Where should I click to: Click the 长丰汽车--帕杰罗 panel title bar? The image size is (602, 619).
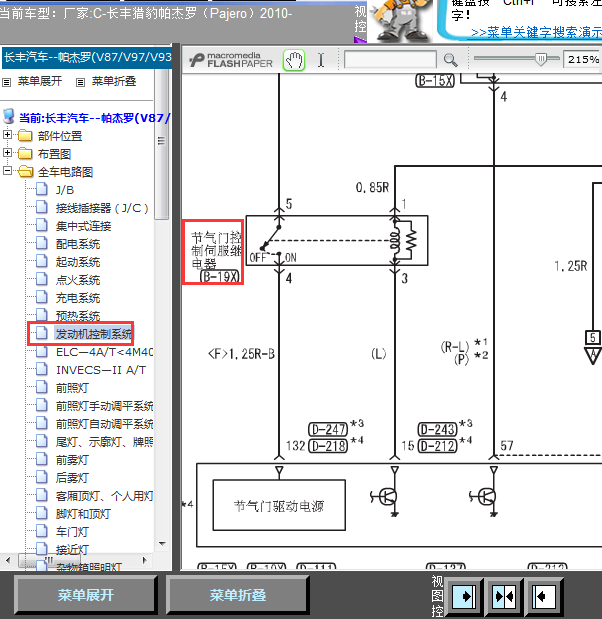(x=87, y=58)
